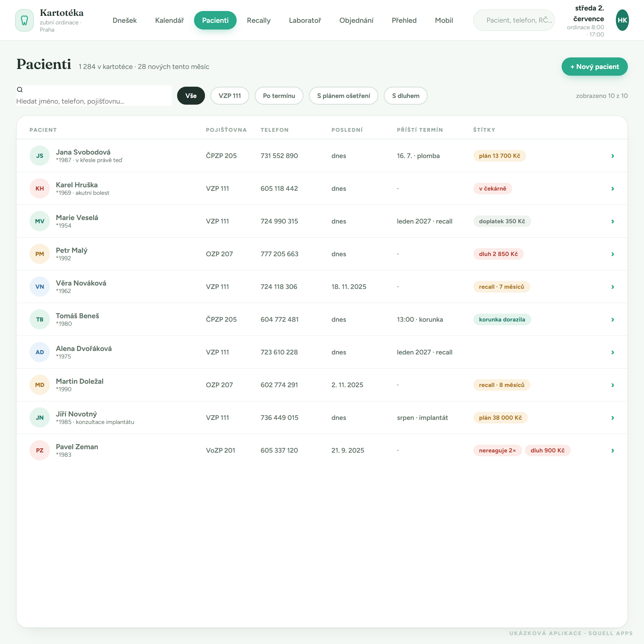Image resolution: width=644 pixels, height=644 pixels.
Task: Select the Pacienti tab
Action: pos(215,20)
